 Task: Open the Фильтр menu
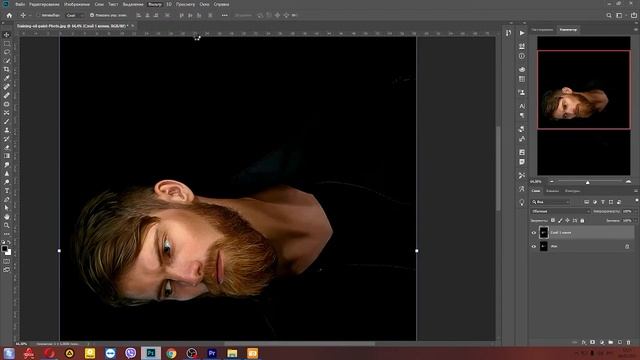click(154, 4)
